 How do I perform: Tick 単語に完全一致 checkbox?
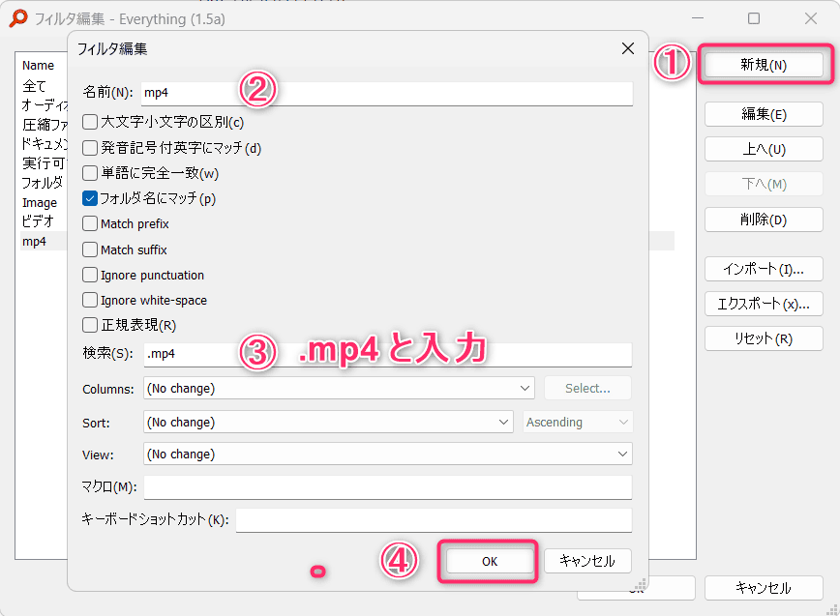[90, 173]
